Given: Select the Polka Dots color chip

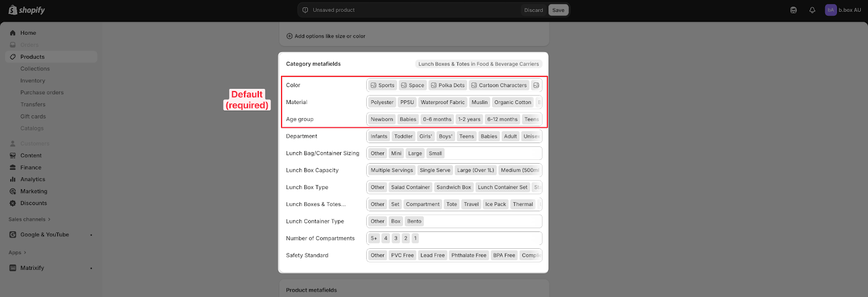Looking at the screenshot, I should [x=448, y=85].
